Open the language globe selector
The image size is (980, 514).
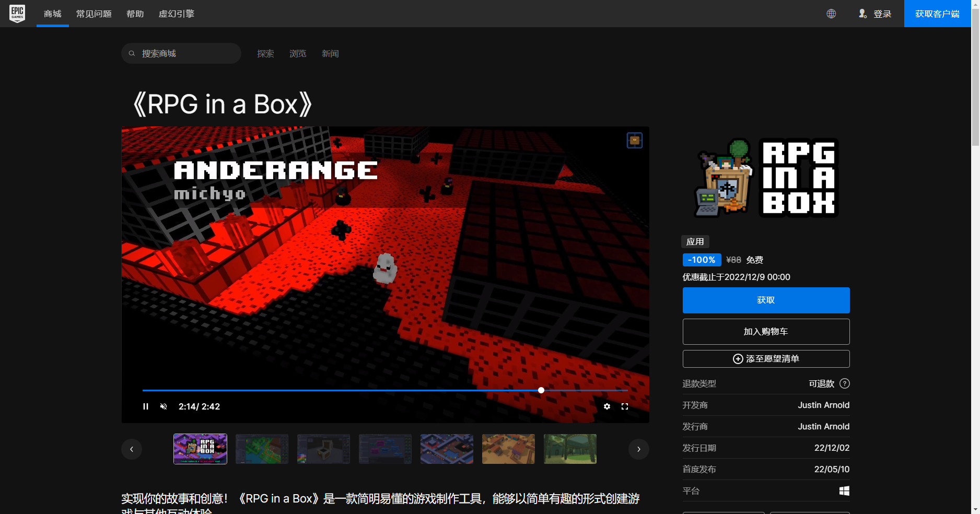tap(832, 14)
